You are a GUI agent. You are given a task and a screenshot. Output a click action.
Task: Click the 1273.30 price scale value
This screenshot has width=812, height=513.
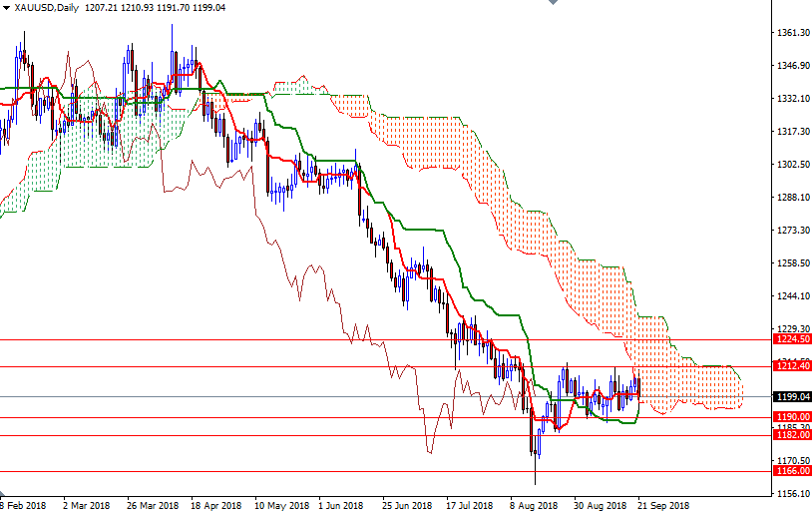pos(791,231)
